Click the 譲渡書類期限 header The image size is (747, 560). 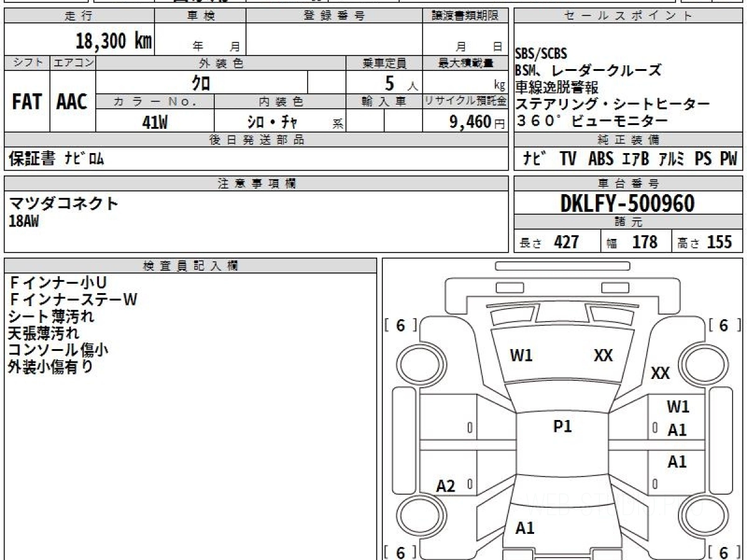[x=465, y=16]
